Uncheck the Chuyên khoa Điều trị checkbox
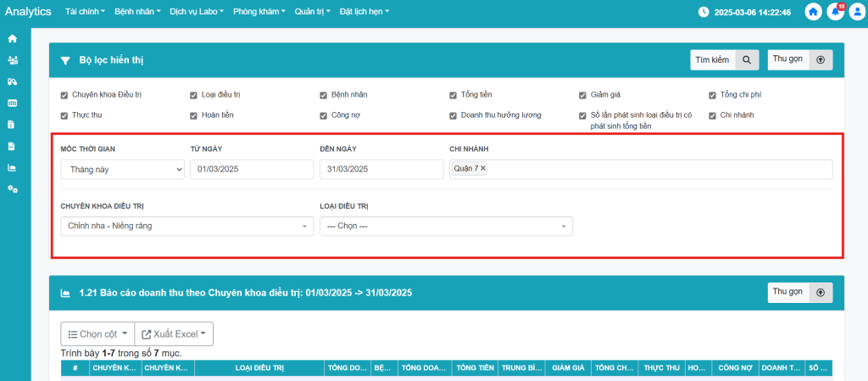Viewport: 868px width, 381px height. 64,95
